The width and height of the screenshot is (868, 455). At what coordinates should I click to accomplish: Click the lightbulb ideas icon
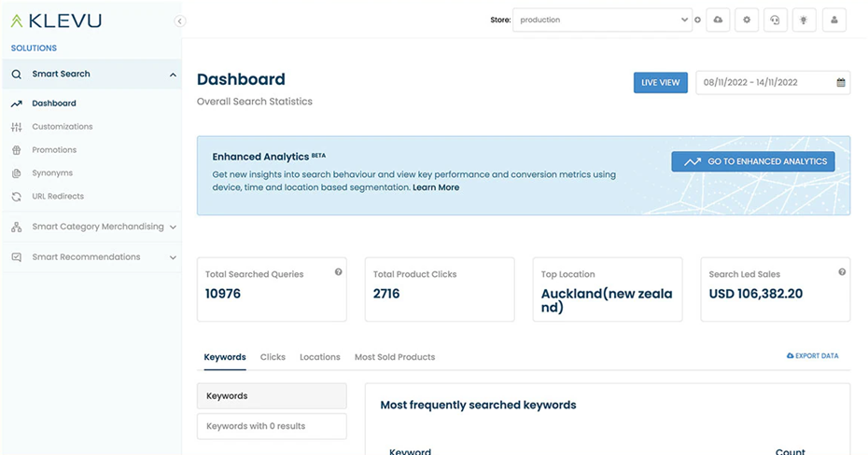[804, 20]
